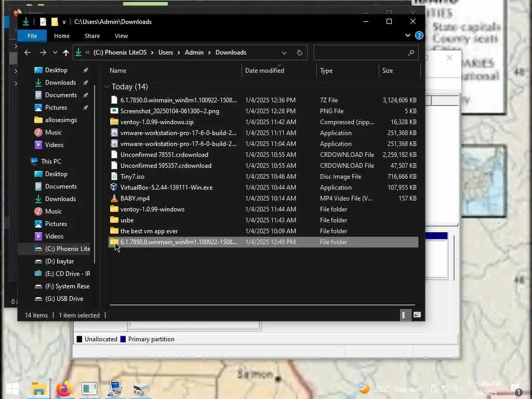This screenshot has height=399, width=532.
Task: Select Unconfirmed 595357.crdownload file
Action: pyautogui.click(x=263, y=166)
